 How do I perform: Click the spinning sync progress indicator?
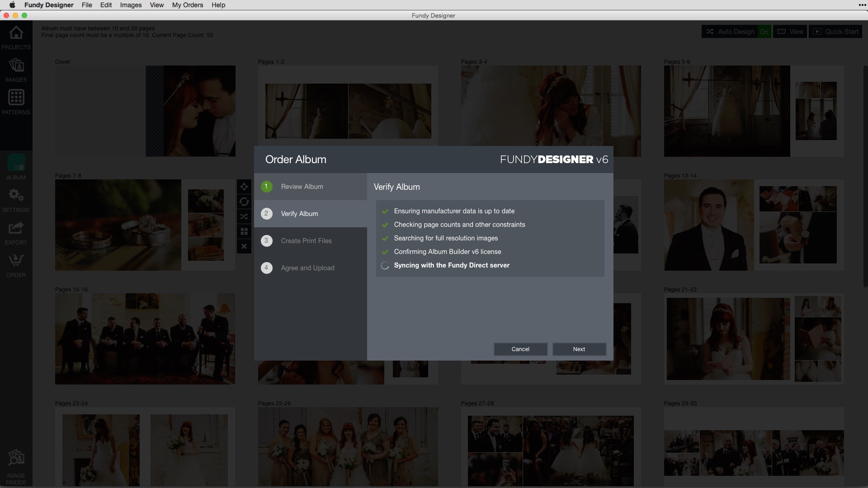coord(385,266)
